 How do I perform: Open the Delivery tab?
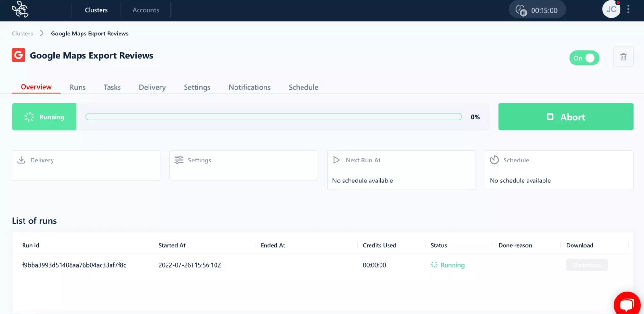pos(152,87)
